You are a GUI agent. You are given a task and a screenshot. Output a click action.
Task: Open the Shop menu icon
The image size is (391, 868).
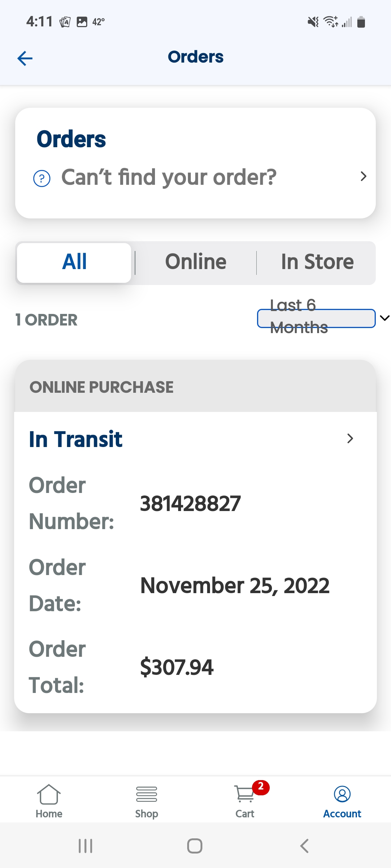click(147, 794)
